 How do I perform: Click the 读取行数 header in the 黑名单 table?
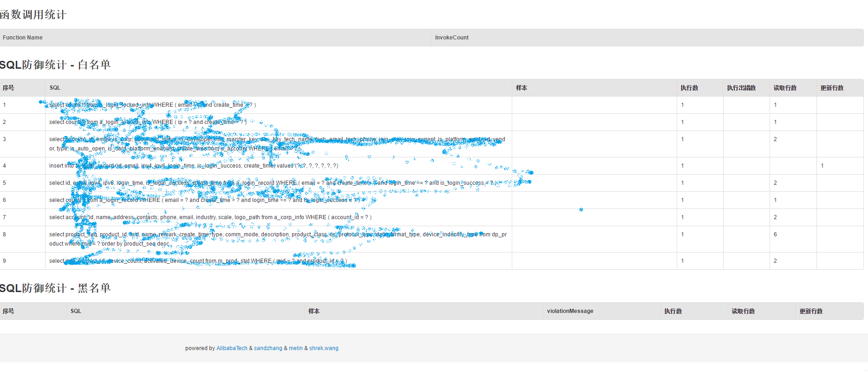point(743,311)
